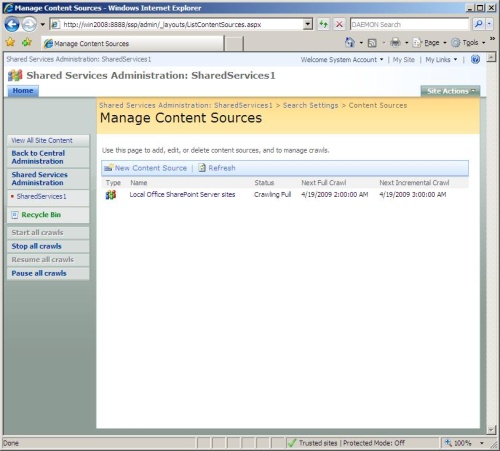500x451 pixels.
Task: Expand the zoom level dropdown arrow
Action: tap(481, 443)
